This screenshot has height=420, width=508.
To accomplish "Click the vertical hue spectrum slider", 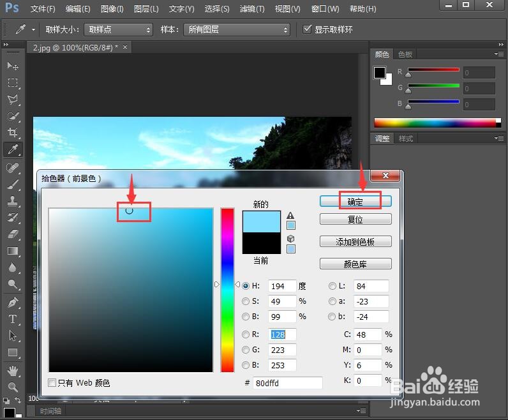I will point(227,290).
